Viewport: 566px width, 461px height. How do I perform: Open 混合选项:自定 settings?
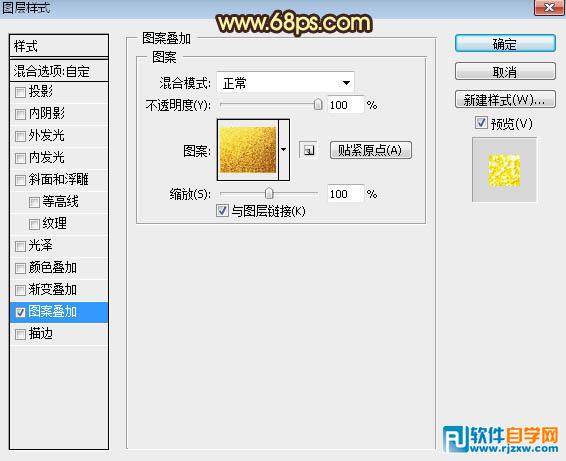tap(59, 71)
